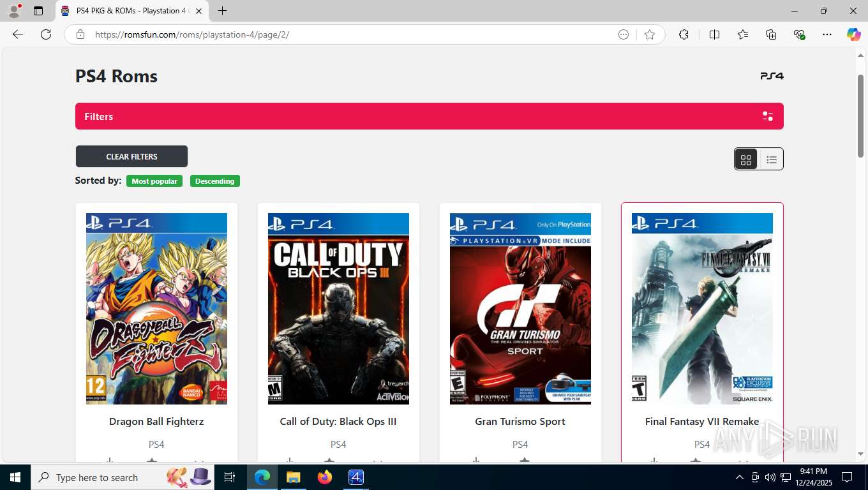Open File Explorer from the taskbar
This screenshot has width=868, height=490.
coord(293,477)
